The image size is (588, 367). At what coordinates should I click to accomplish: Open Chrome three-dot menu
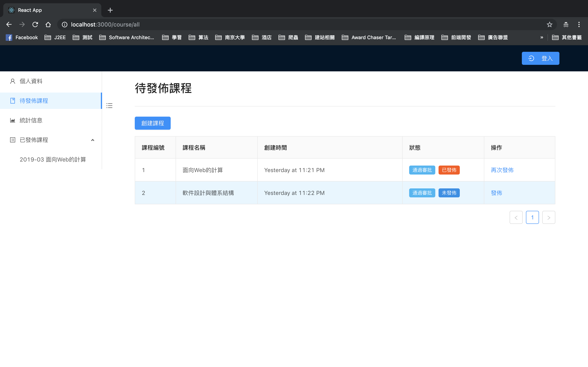(579, 24)
